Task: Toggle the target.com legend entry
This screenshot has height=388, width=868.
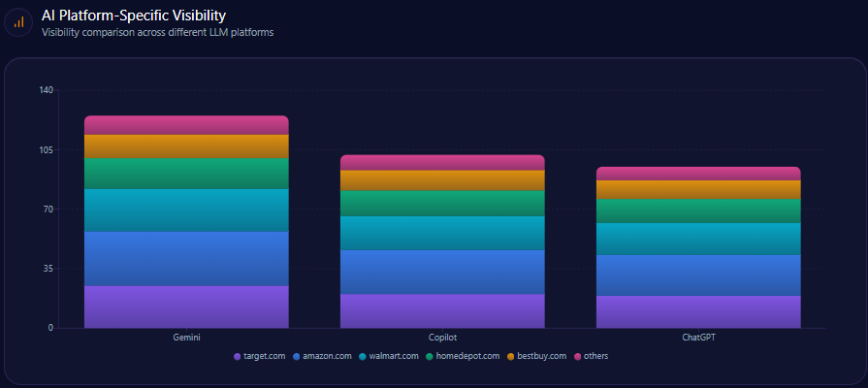Action: point(260,356)
